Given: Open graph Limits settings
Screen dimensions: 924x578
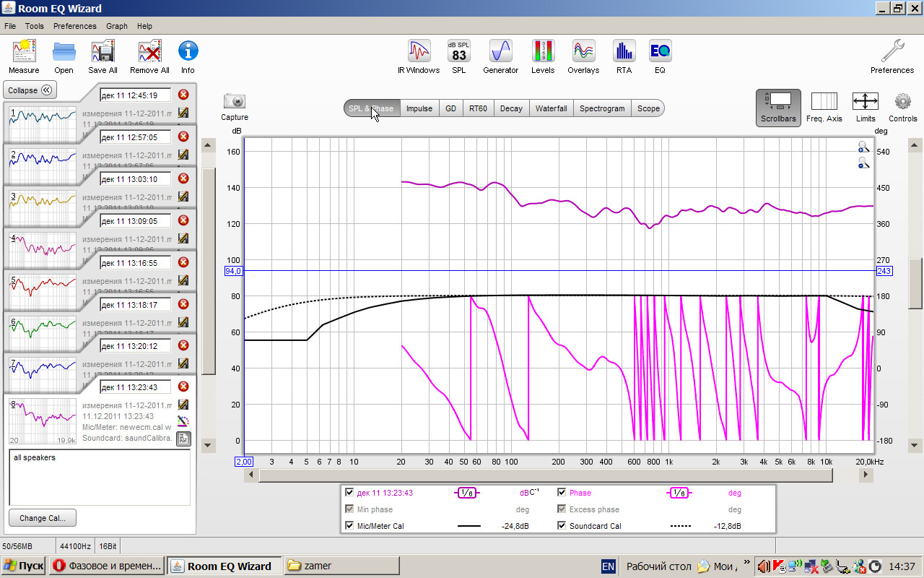Looking at the screenshot, I should (865, 102).
